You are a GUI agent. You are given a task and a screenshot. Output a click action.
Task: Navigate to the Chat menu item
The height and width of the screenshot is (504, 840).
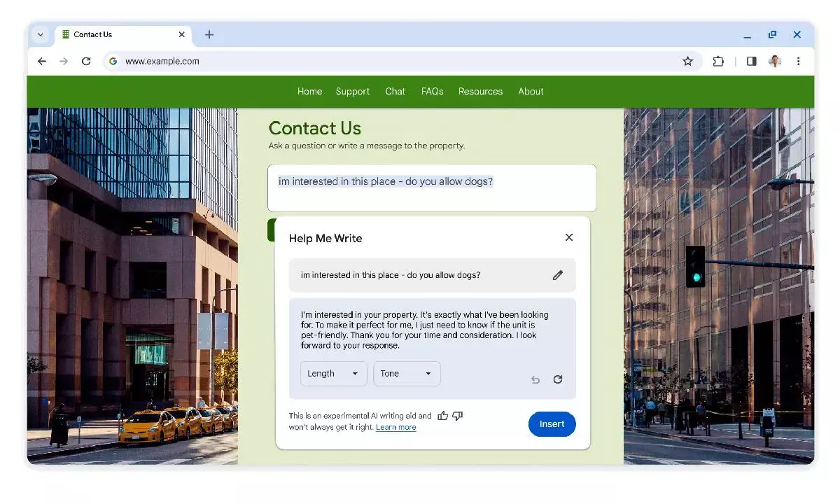coord(395,91)
